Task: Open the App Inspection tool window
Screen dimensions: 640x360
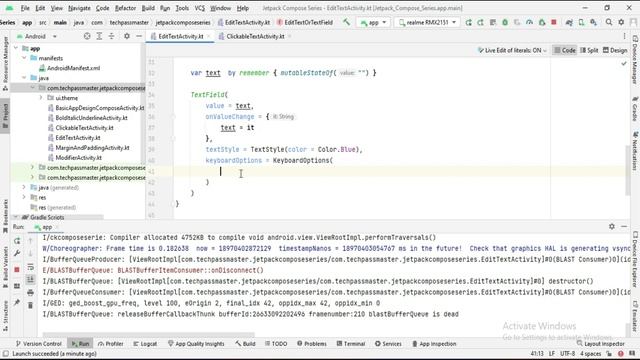Action: (x=433, y=344)
